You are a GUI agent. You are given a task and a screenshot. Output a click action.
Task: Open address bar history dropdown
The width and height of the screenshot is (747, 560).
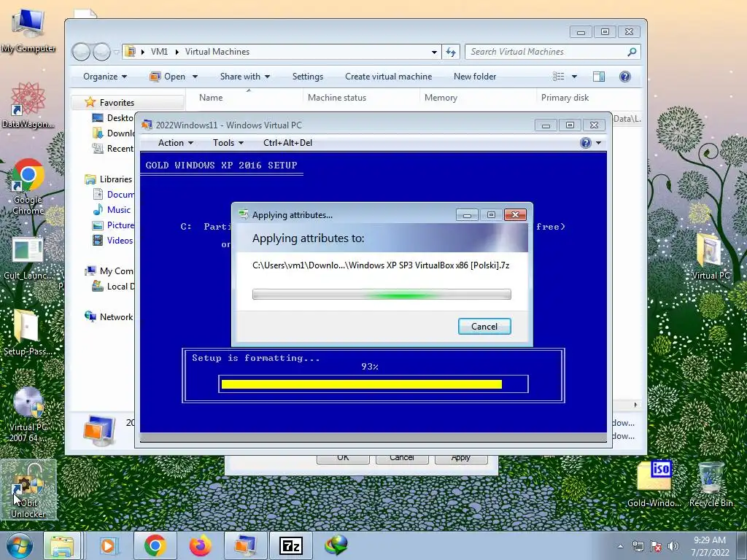(x=434, y=52)
